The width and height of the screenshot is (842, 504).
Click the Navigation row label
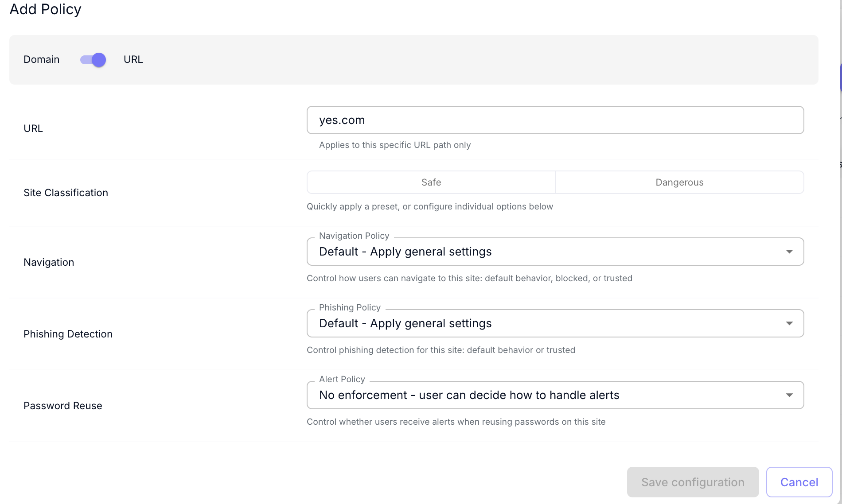(49, 262)
